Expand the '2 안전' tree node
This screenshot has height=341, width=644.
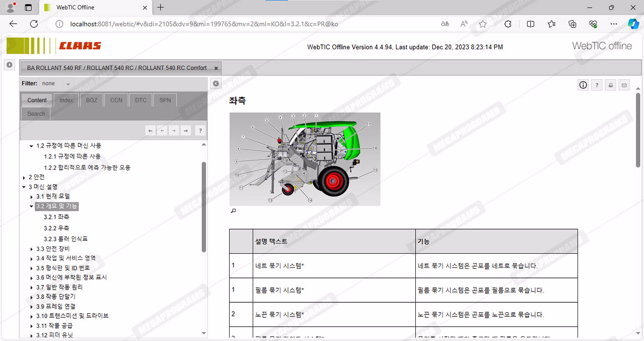(x=25, y=177)
